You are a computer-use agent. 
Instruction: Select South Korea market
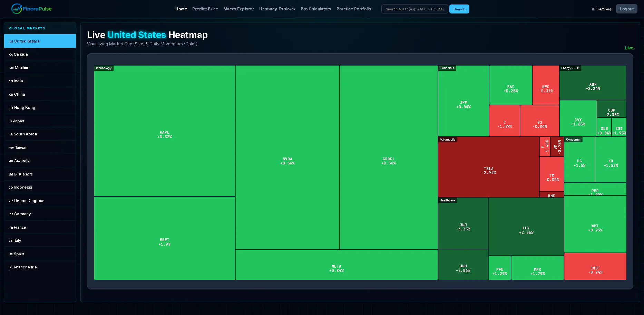point(40,134)
